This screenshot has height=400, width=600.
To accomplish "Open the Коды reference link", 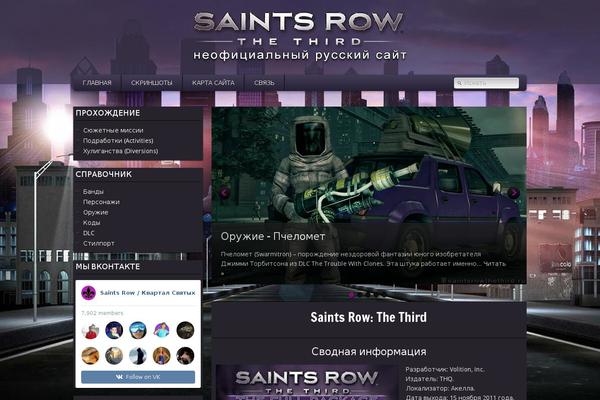I will [91, 222].
